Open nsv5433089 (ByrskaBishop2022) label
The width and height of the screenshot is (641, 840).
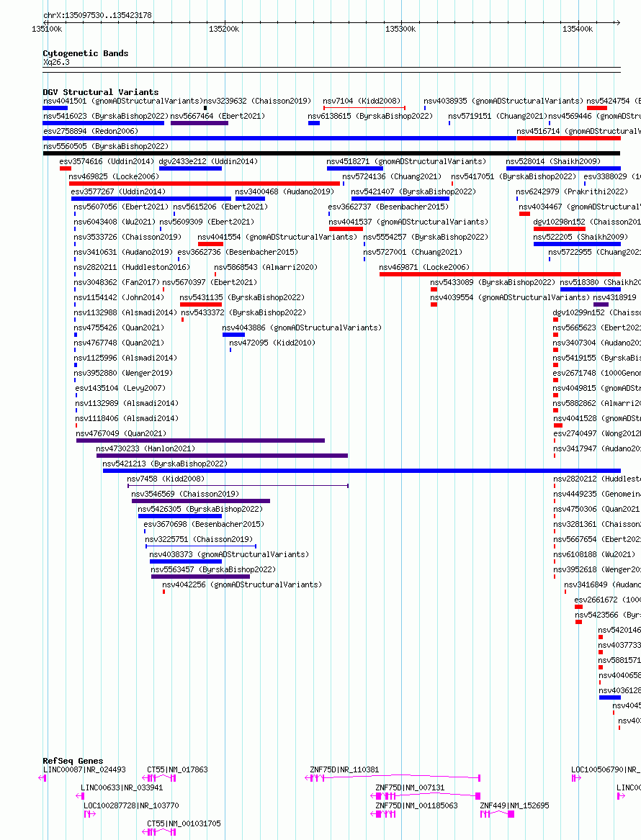coord(493,282)
